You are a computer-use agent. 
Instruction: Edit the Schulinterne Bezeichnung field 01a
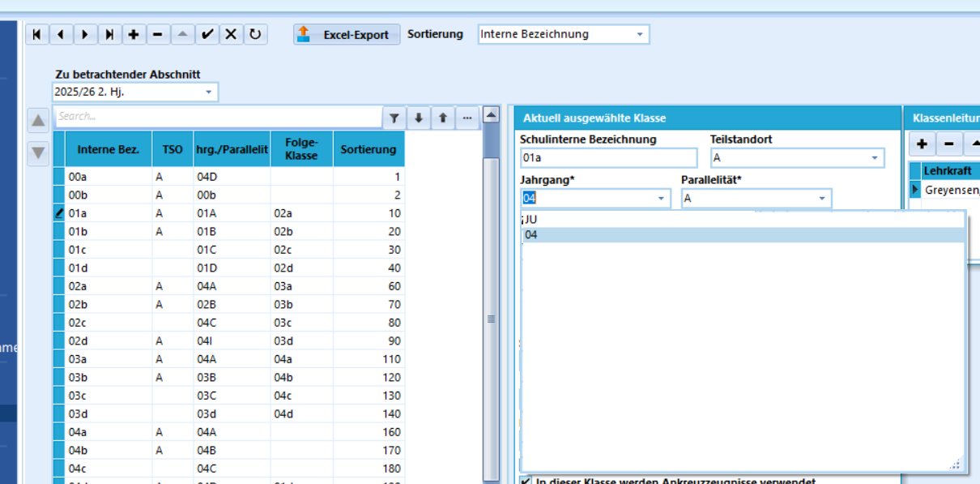(x=608, y=157)
